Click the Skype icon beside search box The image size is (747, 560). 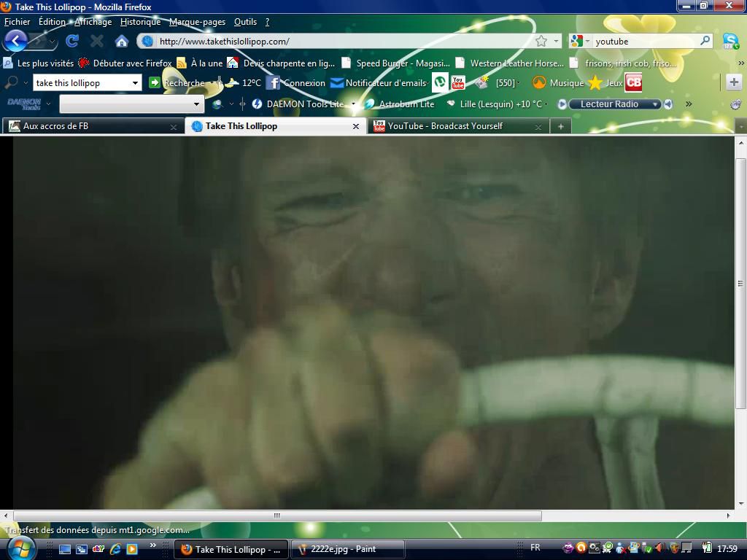point(730,41)
